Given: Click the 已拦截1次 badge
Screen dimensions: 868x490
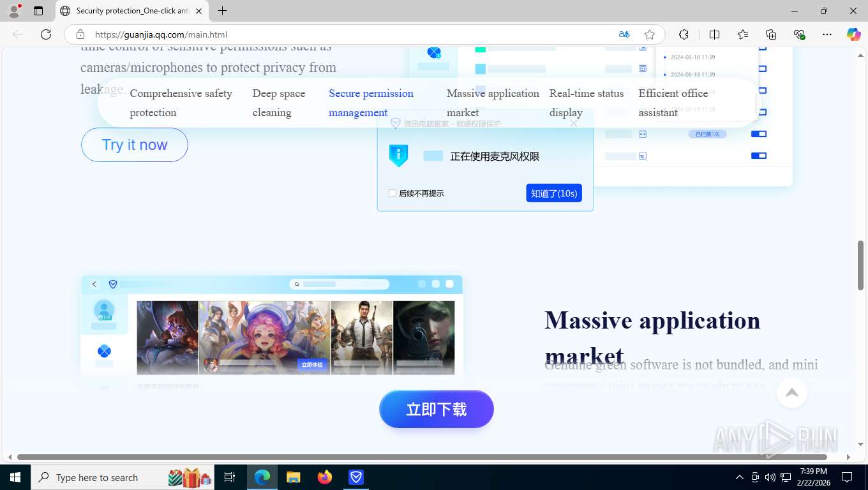Looking at the screenshot, I should [x=707, y=134].
